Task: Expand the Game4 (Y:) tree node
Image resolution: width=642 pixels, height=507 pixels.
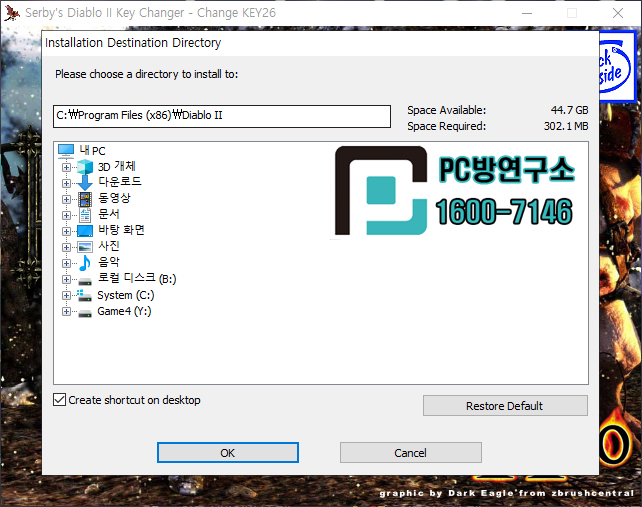Action: tap(66, 311)
